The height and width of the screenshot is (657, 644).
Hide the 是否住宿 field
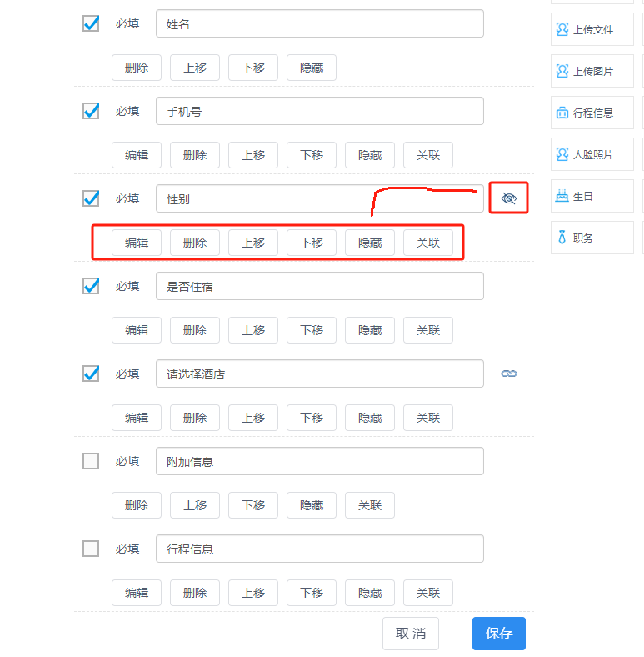tap(370, 330)
